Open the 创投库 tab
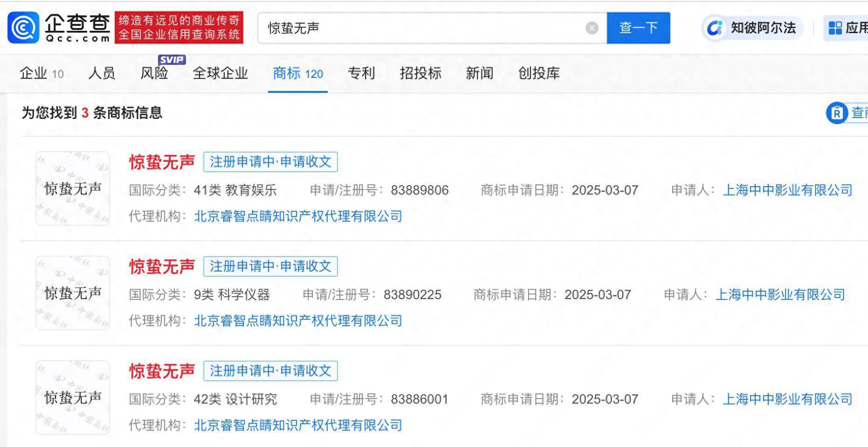This screenshot has width=868, height=447. pos(538,73)
